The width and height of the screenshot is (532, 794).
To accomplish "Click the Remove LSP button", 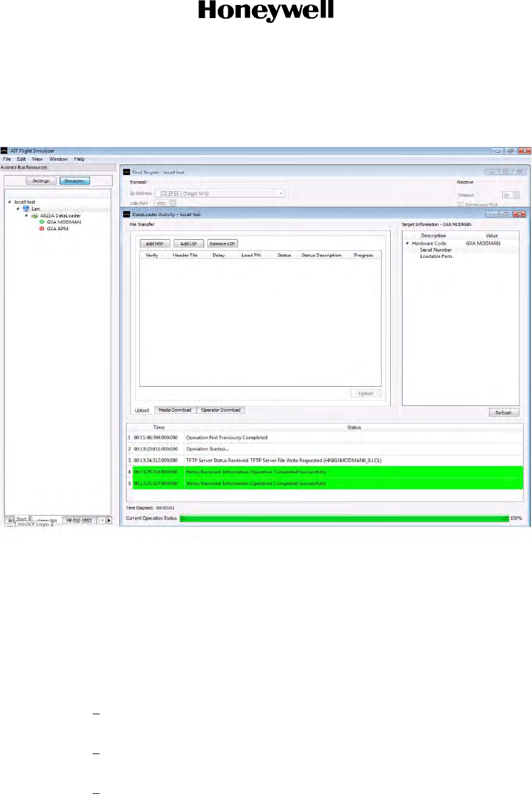I will pos(222,243).
